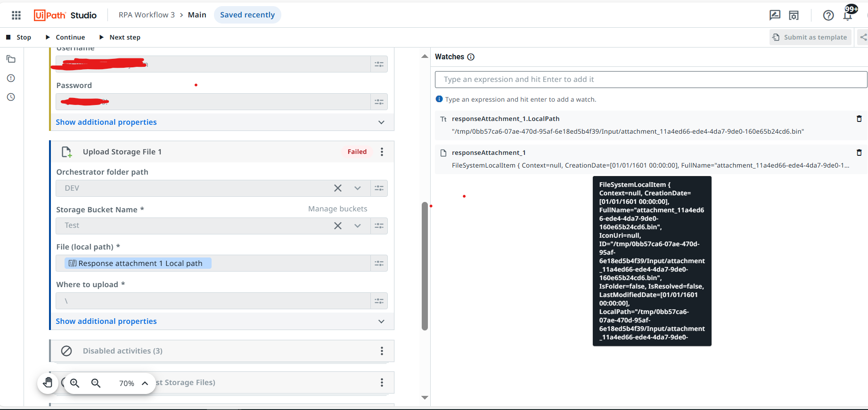Click the Failed status badge
Viewport: 868px width, 410px height.
(x=357, y=152)
